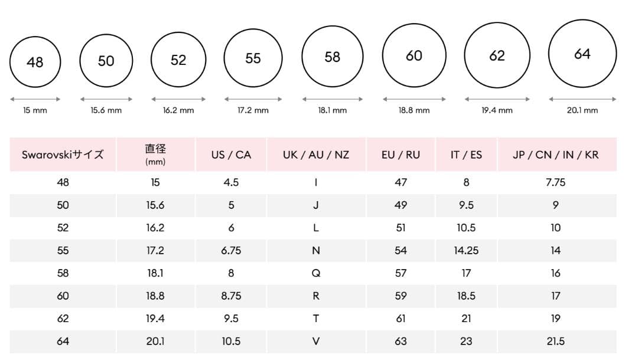
Task: Select the JP / CN / IN / KR header
Action: 556,155
